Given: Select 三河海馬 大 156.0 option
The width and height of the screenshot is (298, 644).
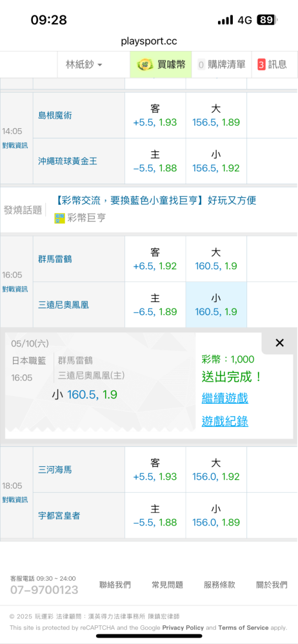Looking at the screenshot, I should (x=216, y=470).
